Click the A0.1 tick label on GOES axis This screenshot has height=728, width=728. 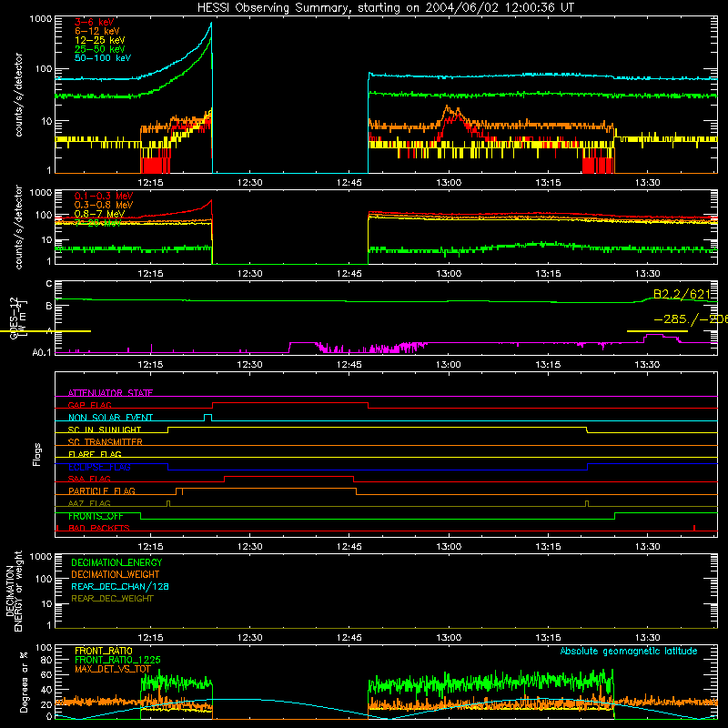(x=42, y=352)
